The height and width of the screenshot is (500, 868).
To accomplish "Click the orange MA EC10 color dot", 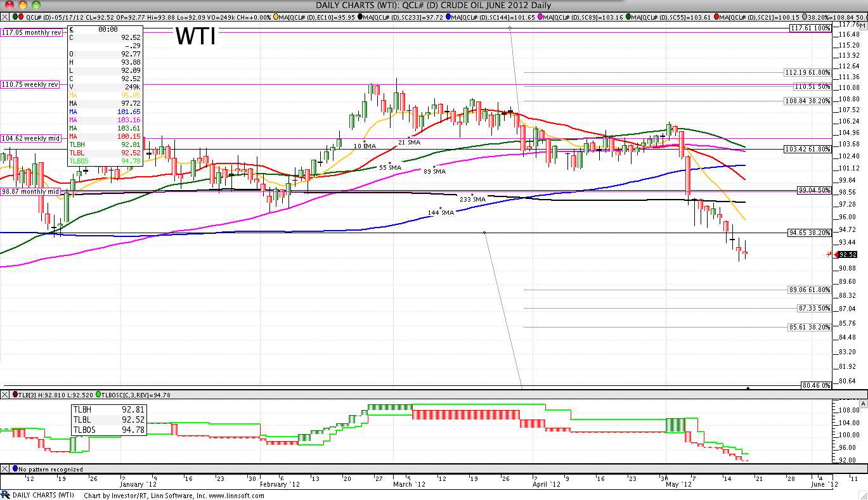I will (275, 17).
